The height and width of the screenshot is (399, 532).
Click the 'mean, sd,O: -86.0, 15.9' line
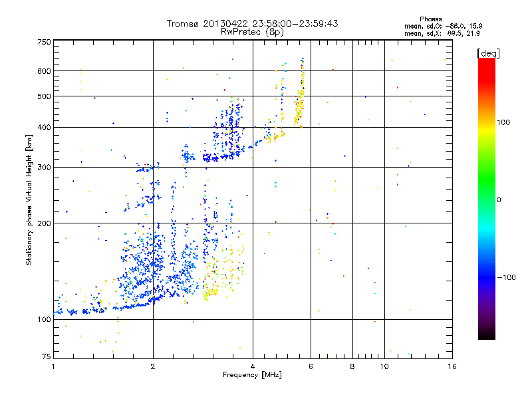[x=443, y=26]
